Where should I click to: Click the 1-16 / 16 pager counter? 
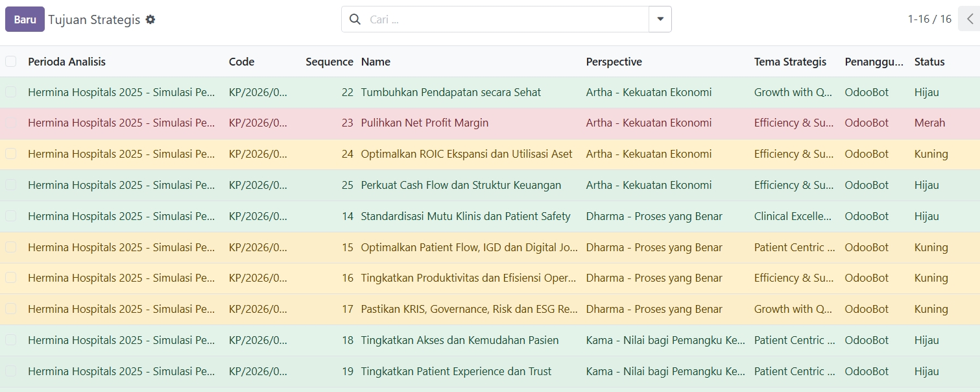(929, 19)
